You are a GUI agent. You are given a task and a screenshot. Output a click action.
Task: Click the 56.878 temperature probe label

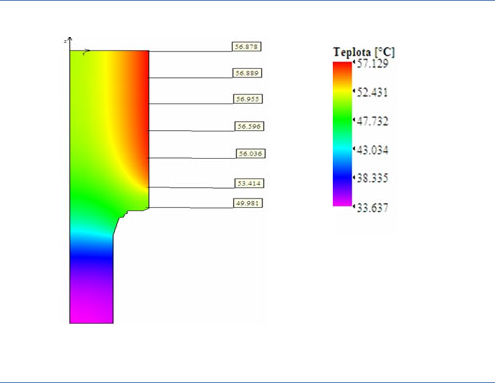pyautogui.click(x=247, y=47)
